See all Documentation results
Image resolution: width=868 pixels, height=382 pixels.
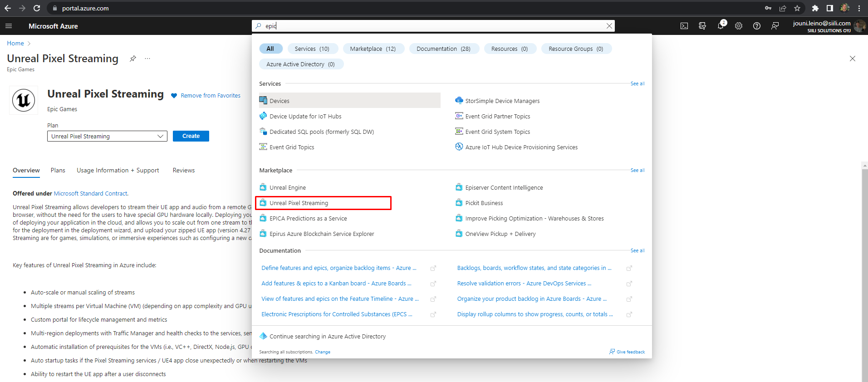[x=638, y=250]
